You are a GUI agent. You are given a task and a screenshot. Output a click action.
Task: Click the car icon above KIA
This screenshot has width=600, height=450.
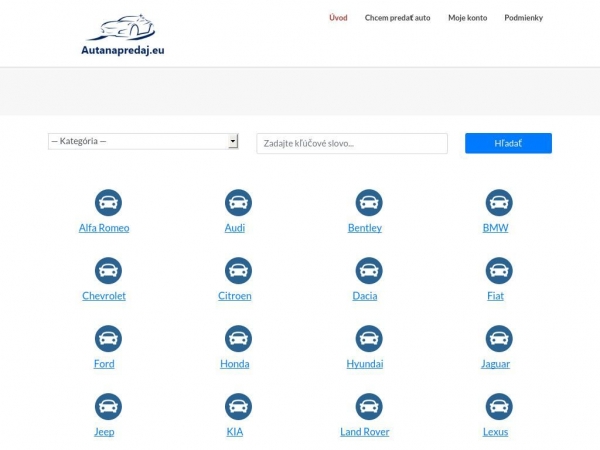238,406
